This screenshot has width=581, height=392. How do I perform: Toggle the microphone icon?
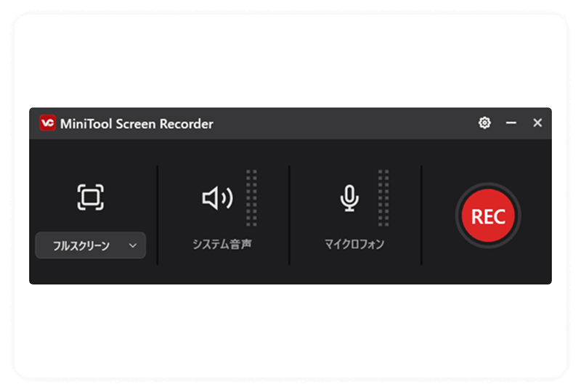coord(349,198)
